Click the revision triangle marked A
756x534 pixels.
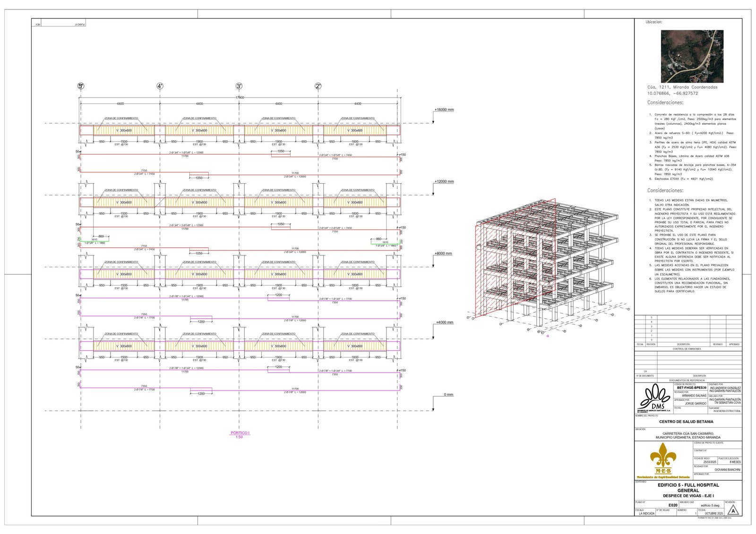[733, 510]
